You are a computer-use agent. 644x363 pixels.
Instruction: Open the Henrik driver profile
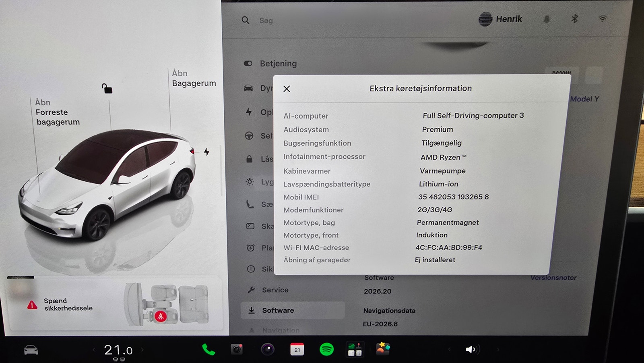click(x=500, y=19)
